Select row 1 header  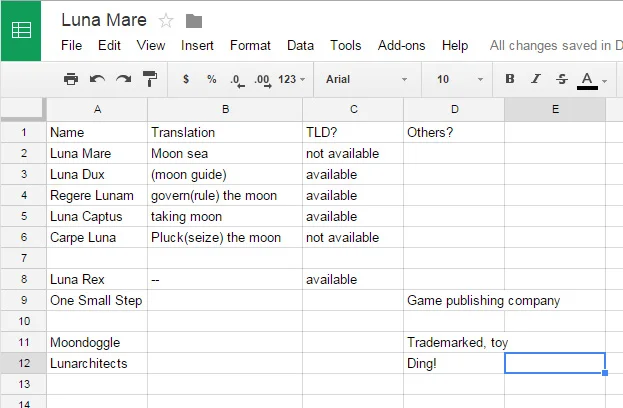pyautogui.click(x=24, y=132)
